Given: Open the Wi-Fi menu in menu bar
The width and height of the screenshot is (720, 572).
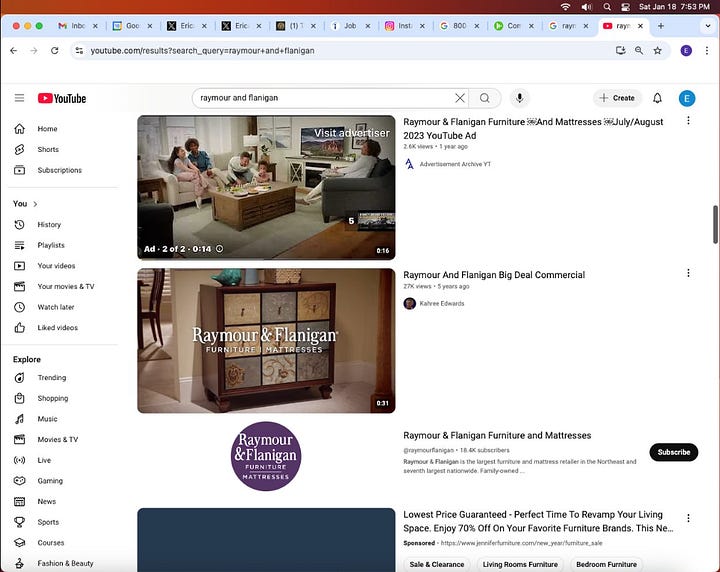Looking at the screenshot, I should pyautogui.click(x=566, y=7).
